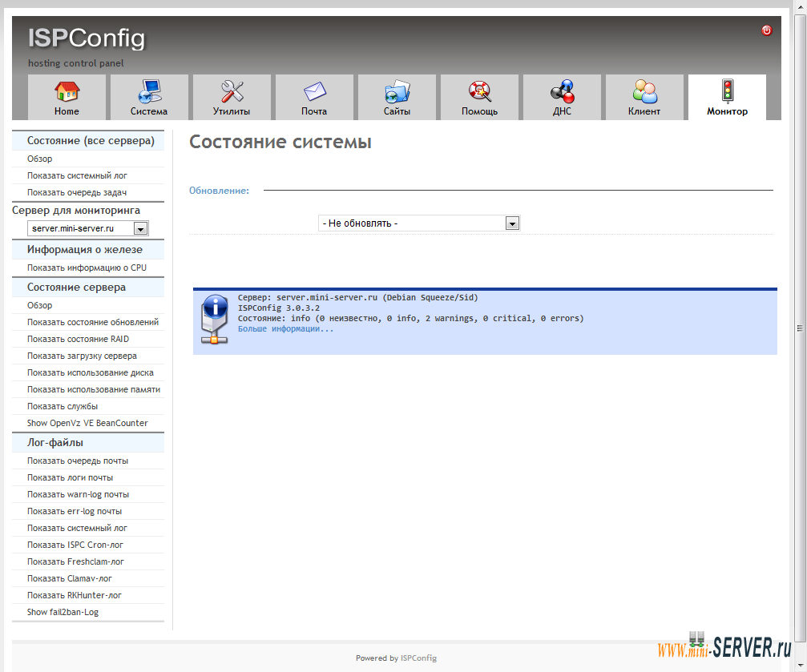Open the Почта envelope icon
Image resolution: width=807 pixels, height=672 pixels.
coord(314,91)
